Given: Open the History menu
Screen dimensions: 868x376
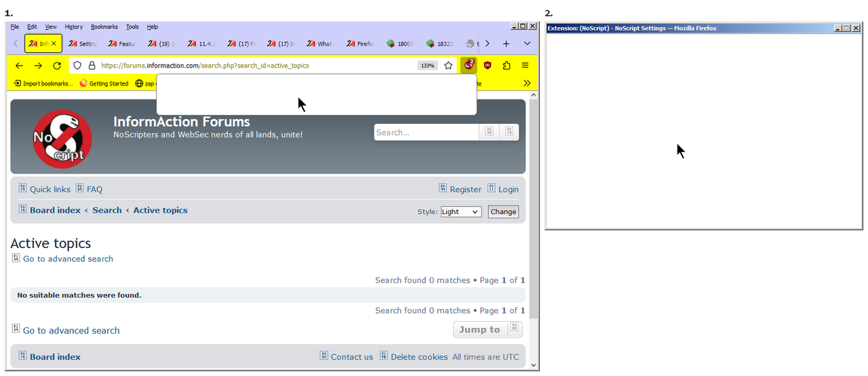Looking at the screenshot, I should [x=74, y=27].
